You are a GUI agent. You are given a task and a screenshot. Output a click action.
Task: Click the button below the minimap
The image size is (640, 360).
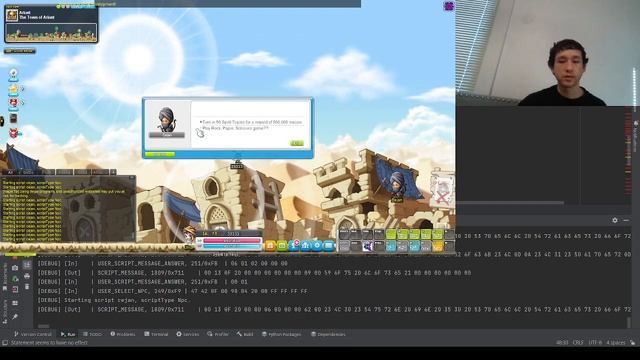click(x=20, y=51)
